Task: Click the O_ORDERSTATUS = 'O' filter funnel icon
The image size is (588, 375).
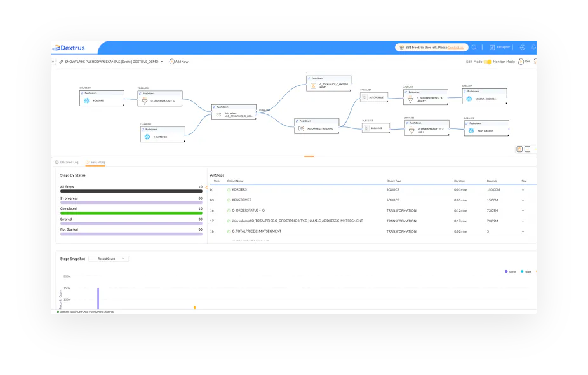Action: (x=145, y=101)
